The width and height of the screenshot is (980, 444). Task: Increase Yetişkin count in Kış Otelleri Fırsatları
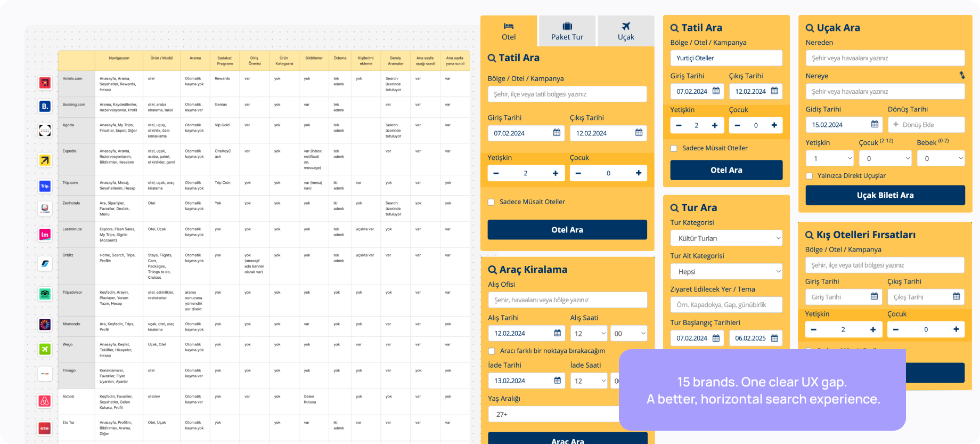[x=873, y=329]
